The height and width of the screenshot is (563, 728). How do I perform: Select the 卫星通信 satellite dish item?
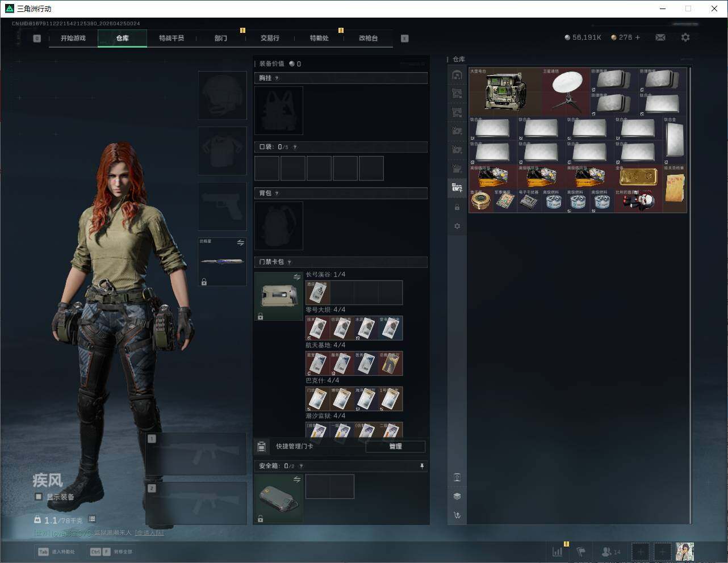(x=566, y=92)
